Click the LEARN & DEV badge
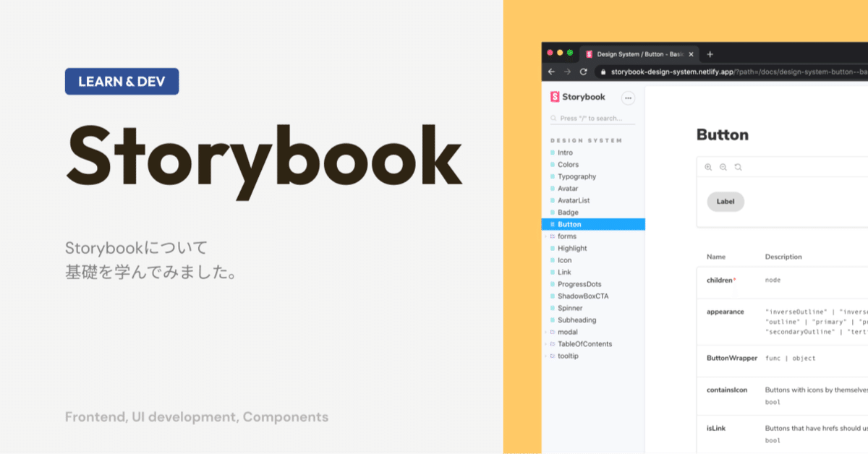The image size is (868, 454). [x=122, y=82]
